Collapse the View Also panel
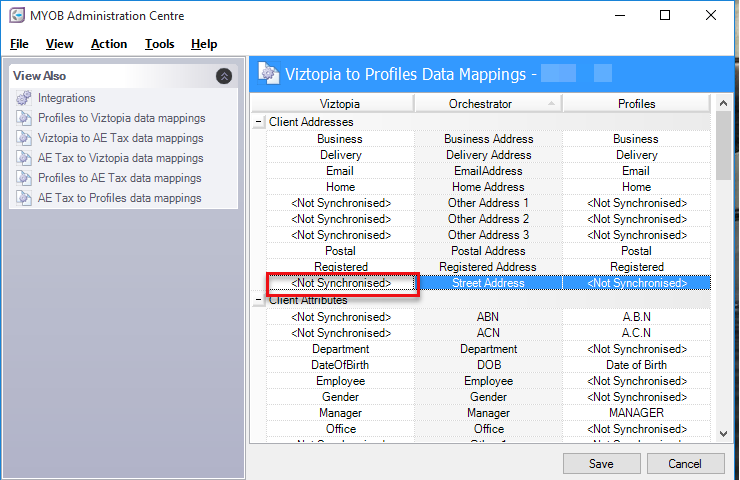Image resolution: width=740 pixels, height=480 pixels. coord(224,76)
